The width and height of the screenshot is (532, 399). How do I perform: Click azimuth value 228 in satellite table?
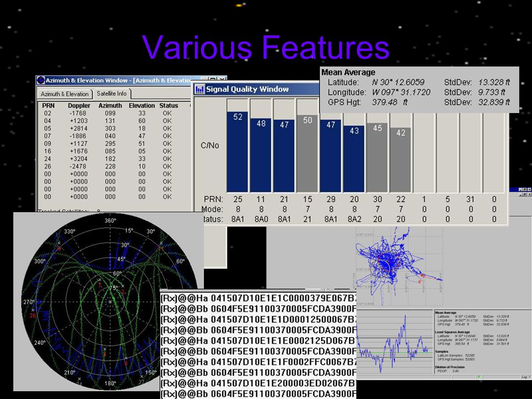pyautogui.click(x=110, y=166)
